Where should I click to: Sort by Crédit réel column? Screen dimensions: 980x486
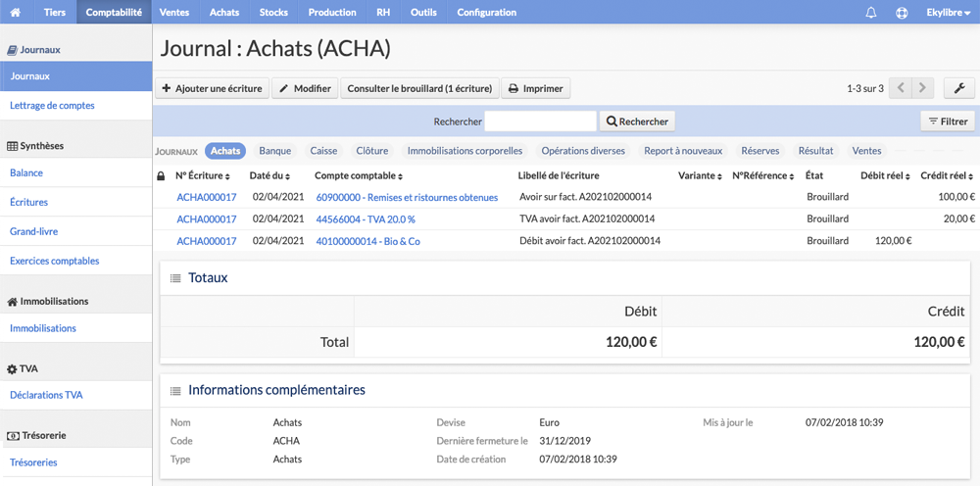coord(948,176)
